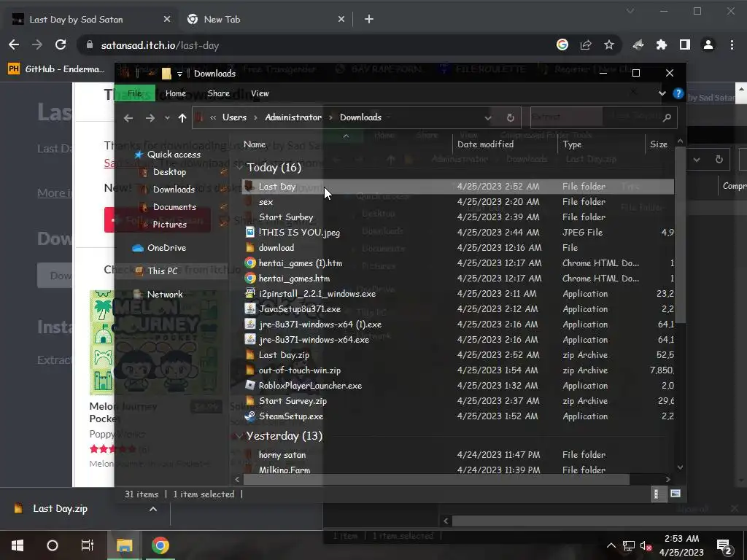Open Chrome three-dot menu
747x560 pixels.
pos(732,44)
